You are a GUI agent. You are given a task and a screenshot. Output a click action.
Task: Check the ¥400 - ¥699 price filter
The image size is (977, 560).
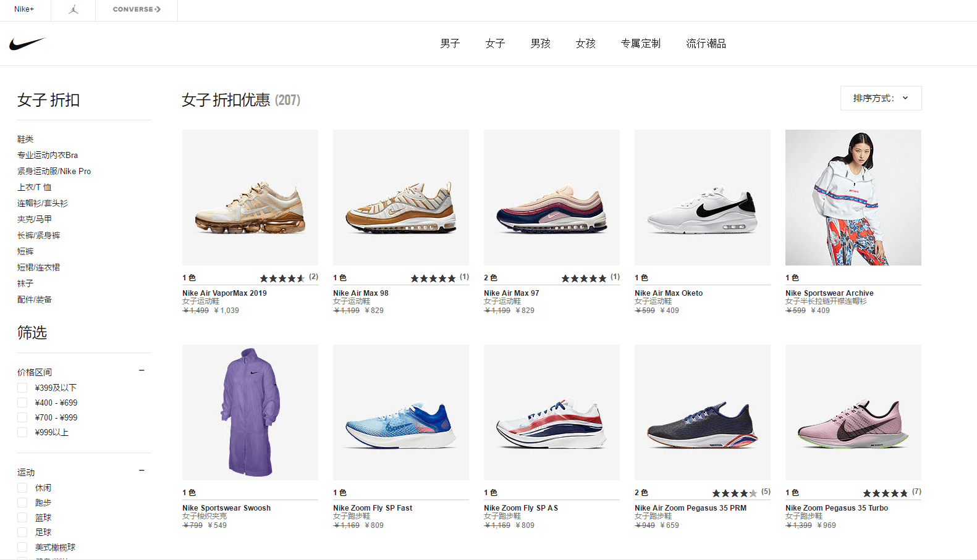[x=22, y=403]
